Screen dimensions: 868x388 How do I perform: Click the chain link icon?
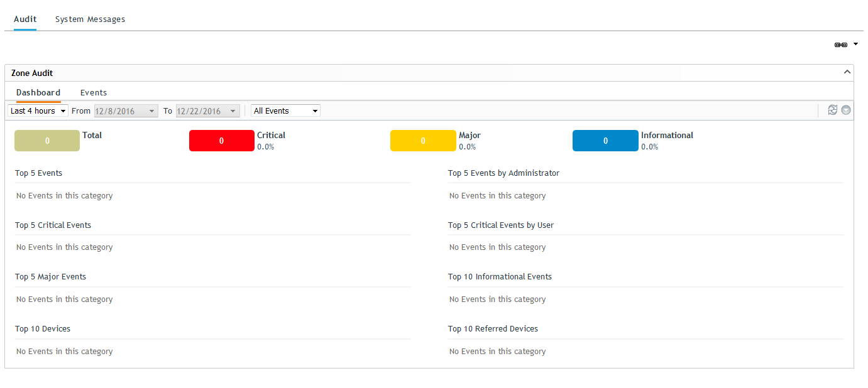[x=840, y=45]
